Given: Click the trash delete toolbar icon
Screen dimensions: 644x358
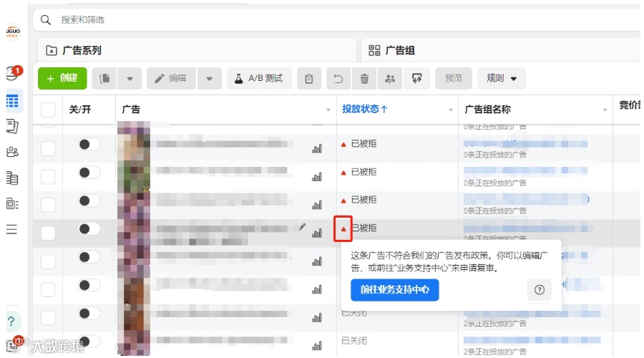Looking at the screenshot, I should pos(364,79).
